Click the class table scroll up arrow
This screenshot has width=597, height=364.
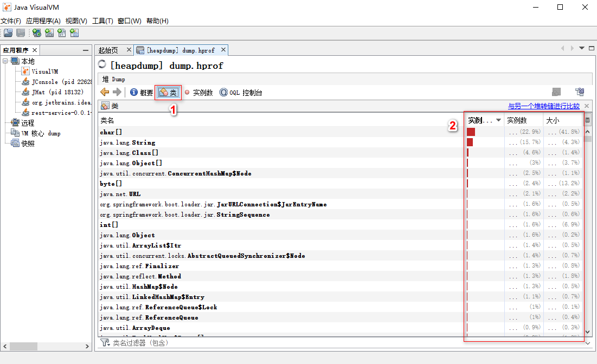[587, 132]
